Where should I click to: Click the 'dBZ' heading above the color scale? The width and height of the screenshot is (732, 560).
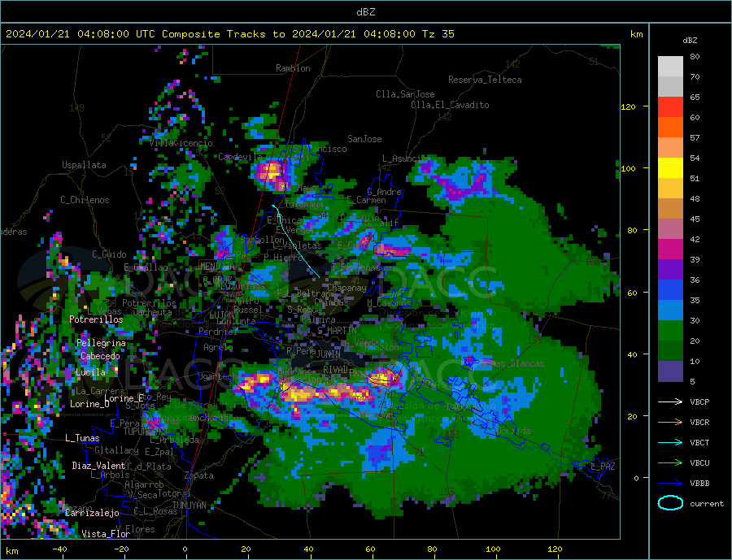[x=690, y=41]
